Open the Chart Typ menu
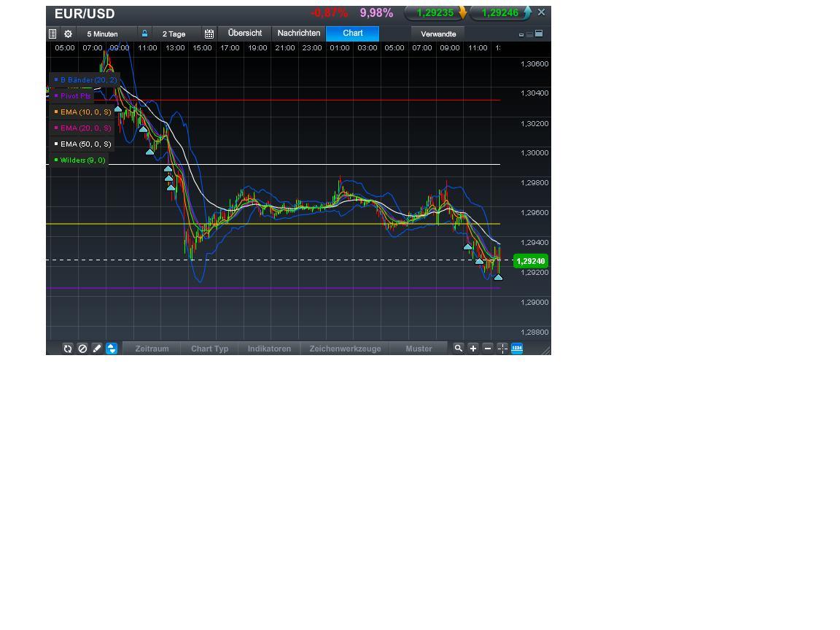The image size is (840, 630). pos(209,349)
